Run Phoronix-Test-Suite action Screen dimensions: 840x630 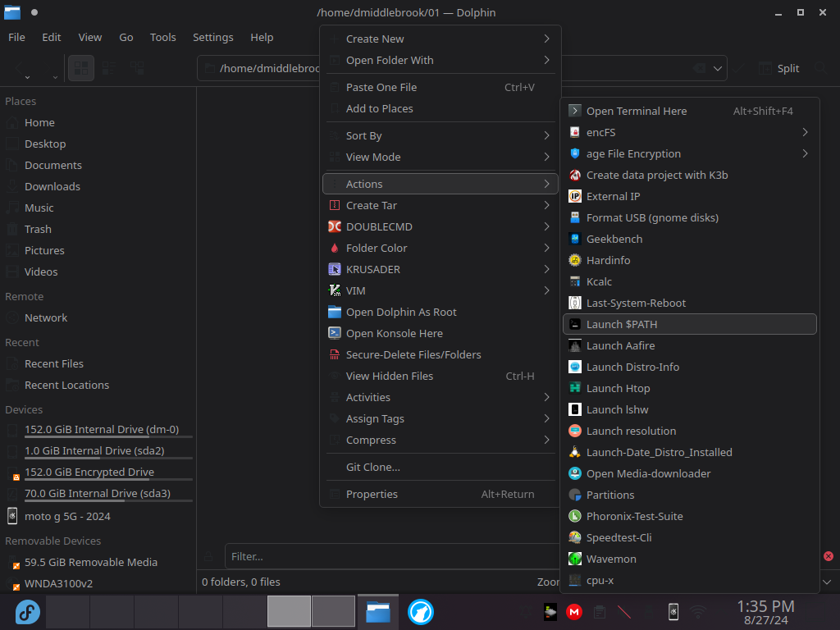689,517
